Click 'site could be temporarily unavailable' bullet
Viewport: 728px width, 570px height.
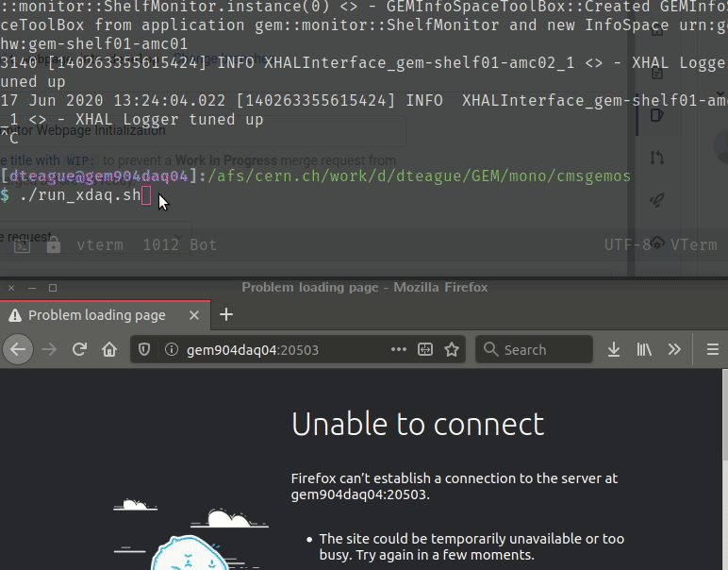[x=472, y=546]
